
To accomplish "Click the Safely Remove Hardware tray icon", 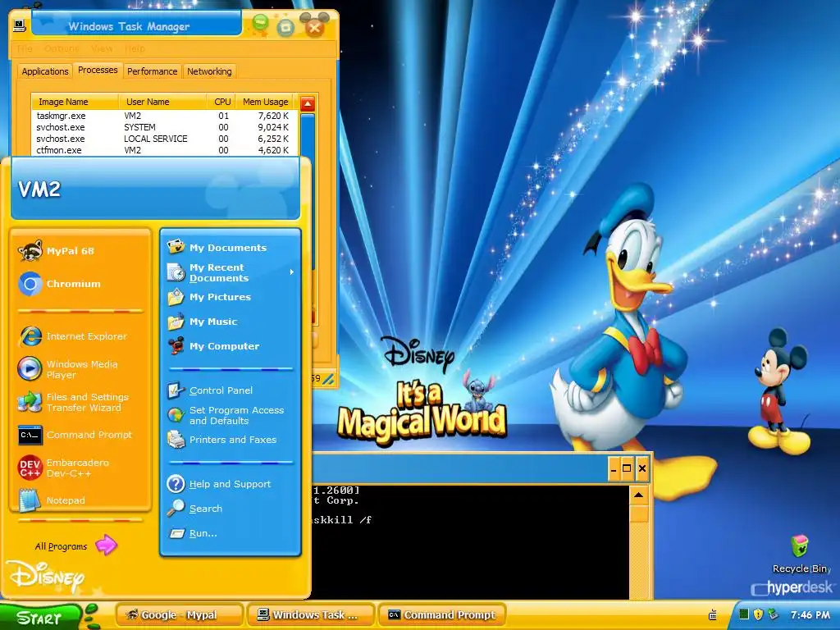I will click(x=772, y=614).
